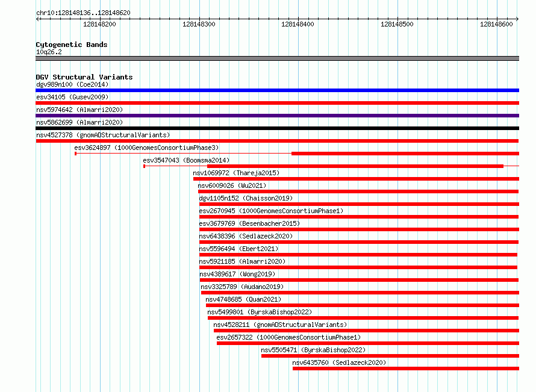This screenshot has width=536, height=392.
Task: Select the 10q26.2 band label
Action: pos(49,52)
